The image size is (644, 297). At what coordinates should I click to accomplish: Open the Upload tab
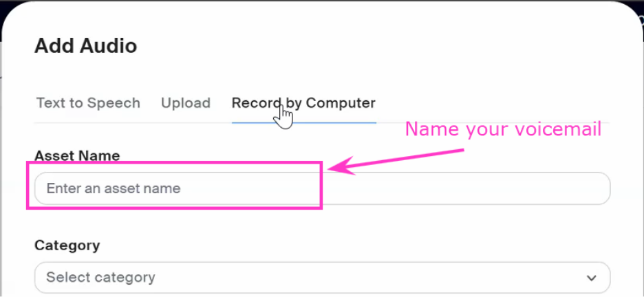(x=186, y=103)
